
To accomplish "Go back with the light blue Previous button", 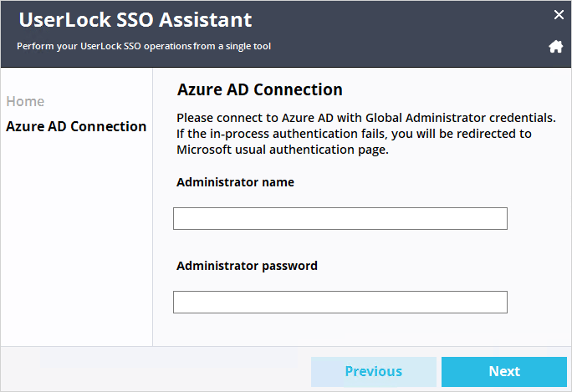I will (x=374, y=372).
